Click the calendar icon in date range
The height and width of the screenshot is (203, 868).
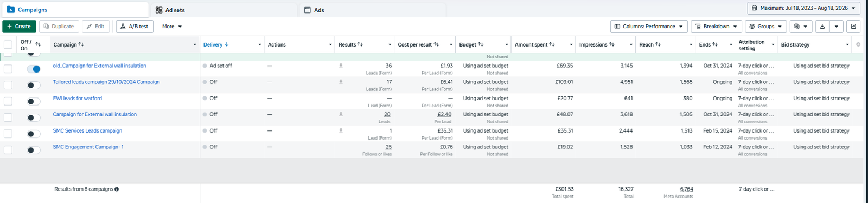(755, 8)
